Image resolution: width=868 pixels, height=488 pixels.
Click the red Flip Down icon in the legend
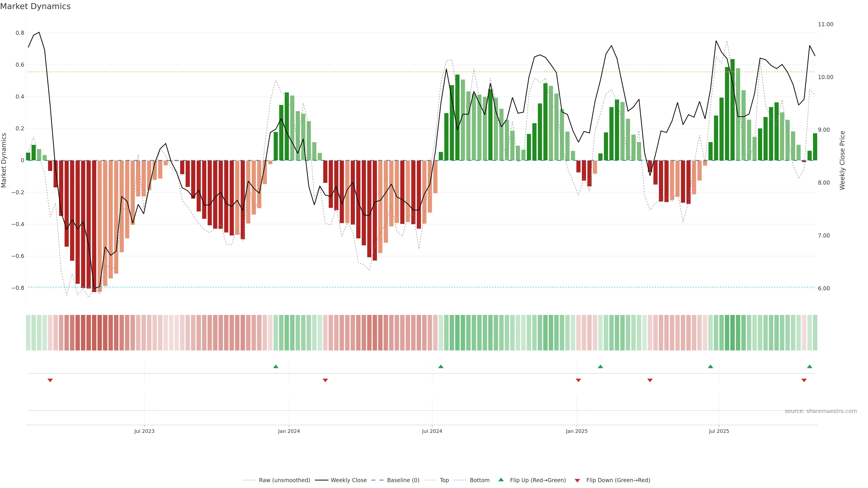pos(577,481)
